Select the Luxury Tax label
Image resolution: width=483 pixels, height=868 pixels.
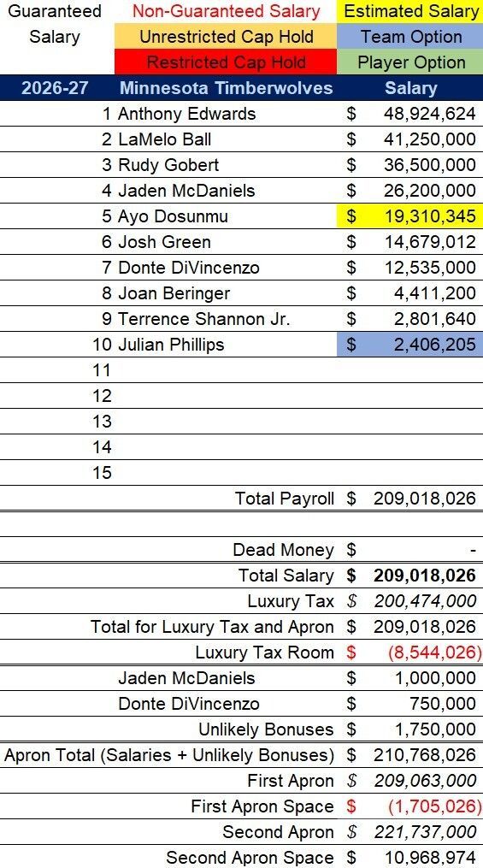pos(291,600)
